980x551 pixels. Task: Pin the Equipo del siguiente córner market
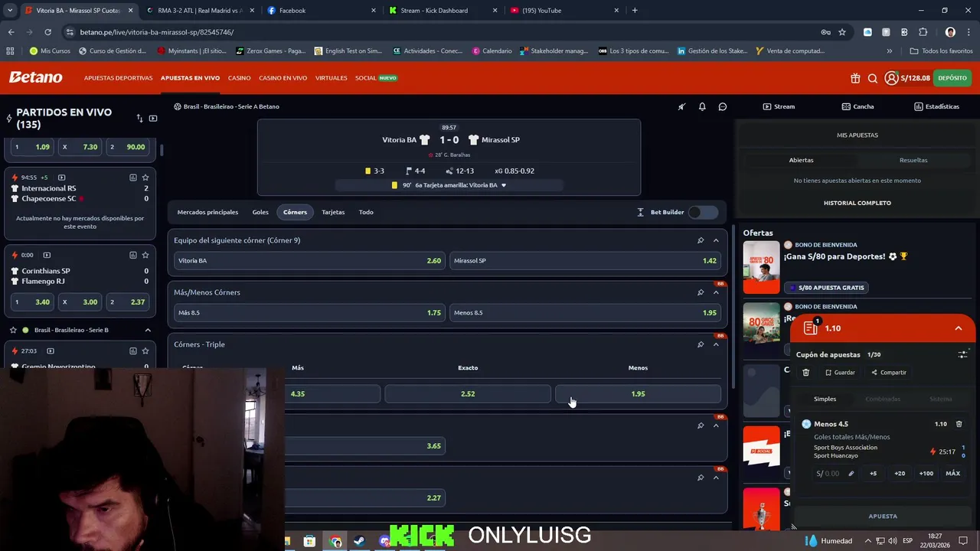701,240
